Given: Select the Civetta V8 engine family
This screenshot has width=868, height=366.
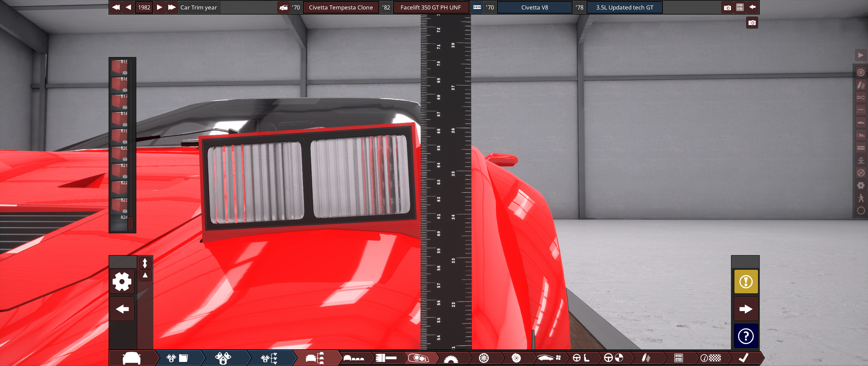Looking at the screenshot, I should click(535, 7).
